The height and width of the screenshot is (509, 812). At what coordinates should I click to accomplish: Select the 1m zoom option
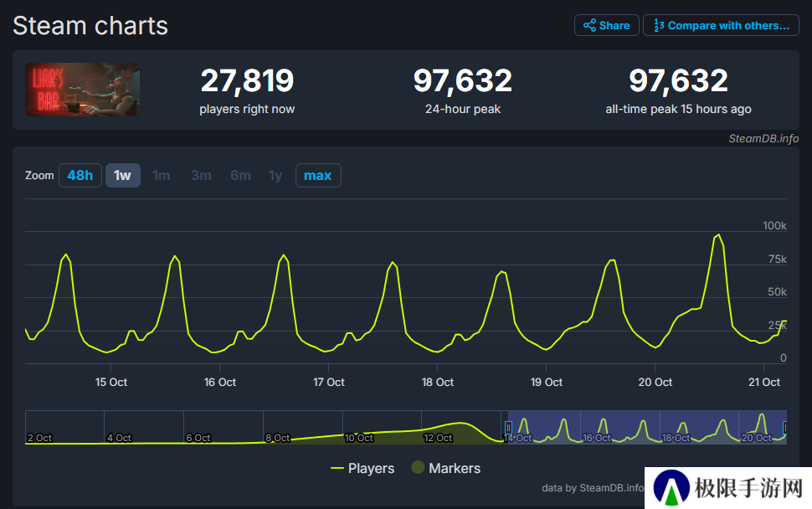click(162, 176)
